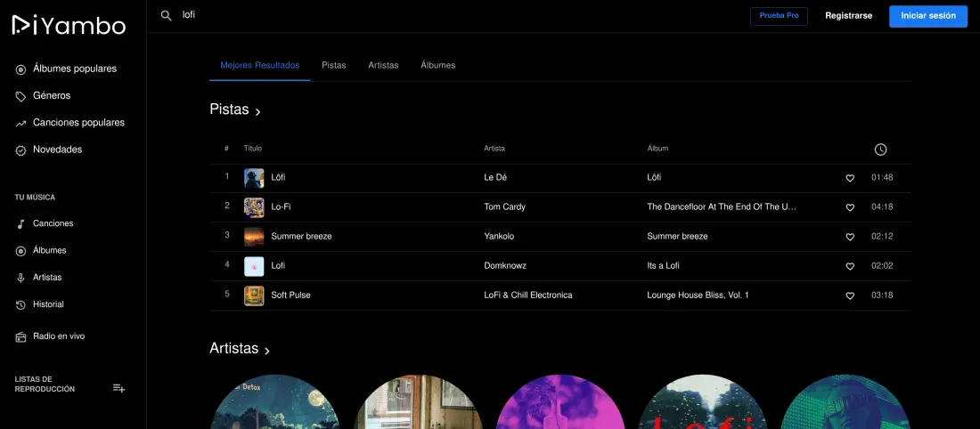This screenshot has width=980, height=429.
Task: Click the Artistas microphone icon
Action: click(x=20, y=278)
